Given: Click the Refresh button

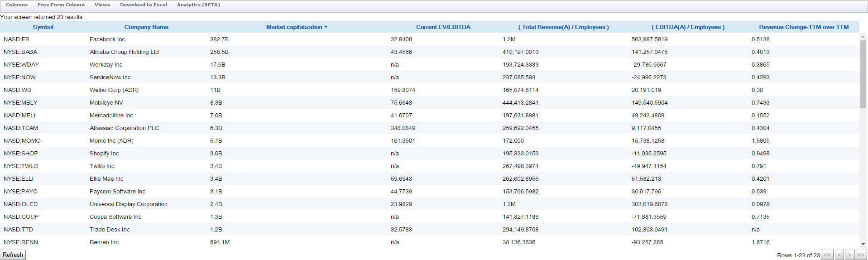Looking at the screenshot, I should tap(13, 255).
